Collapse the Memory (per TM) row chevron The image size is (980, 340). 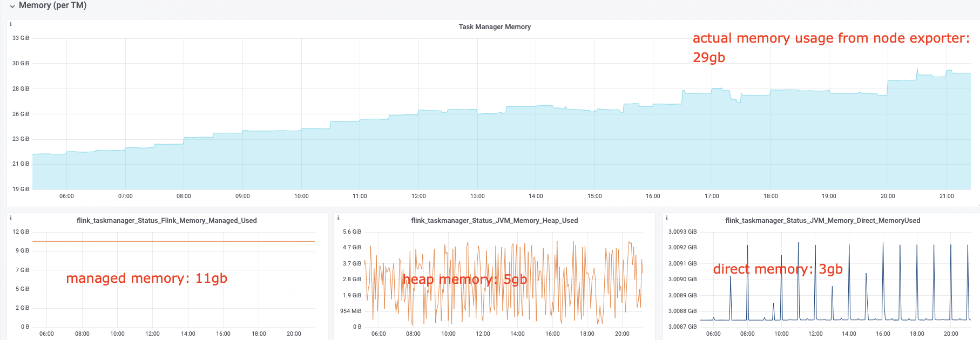[x=12, y=6]
